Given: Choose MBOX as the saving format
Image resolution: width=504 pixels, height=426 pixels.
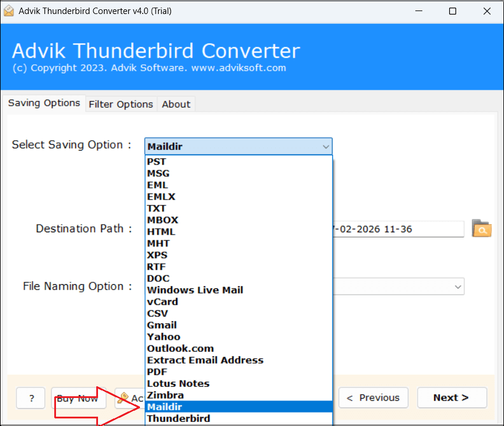Looking at the screenshot, I should 162,220.
